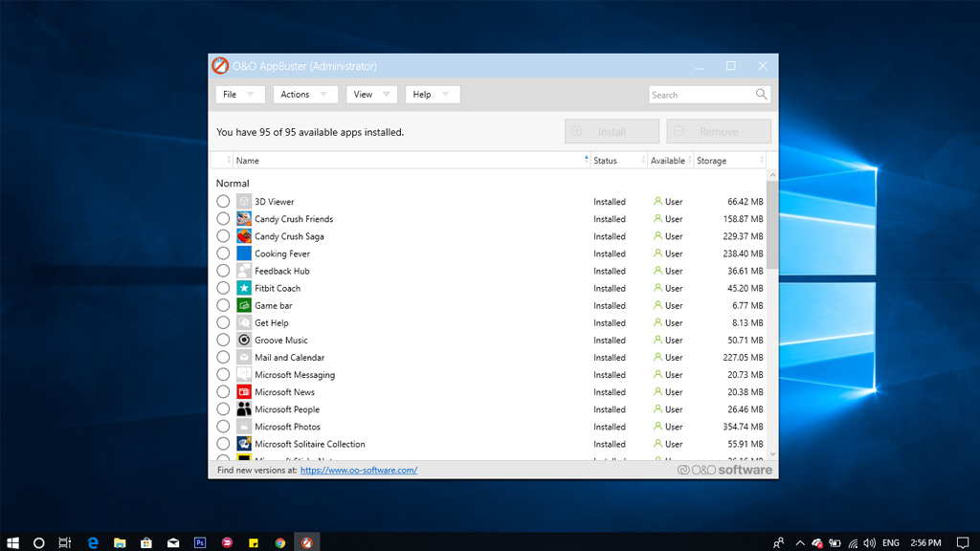Sort the list by Status column

618,161
